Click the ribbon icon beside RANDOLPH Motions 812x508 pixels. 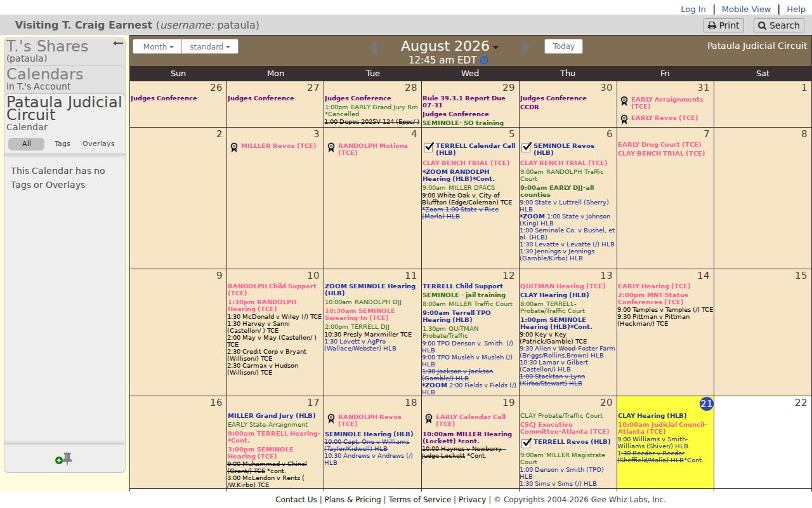pos(331,147)
